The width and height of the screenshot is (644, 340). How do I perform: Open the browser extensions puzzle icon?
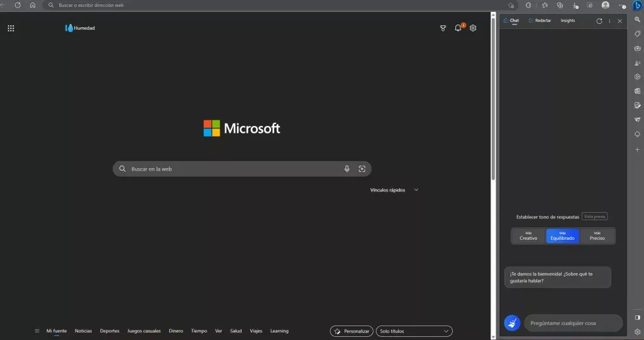pyautogui.click(x=528, y=5)
